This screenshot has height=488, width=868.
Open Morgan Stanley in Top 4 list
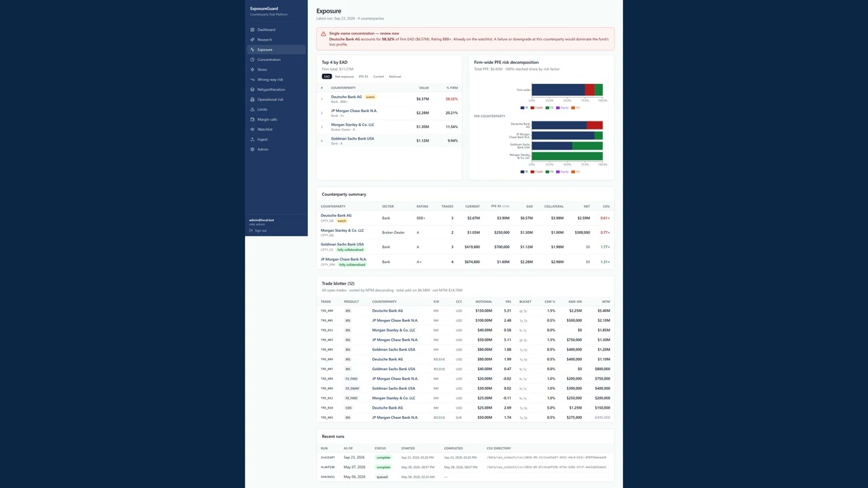[353, 125]
